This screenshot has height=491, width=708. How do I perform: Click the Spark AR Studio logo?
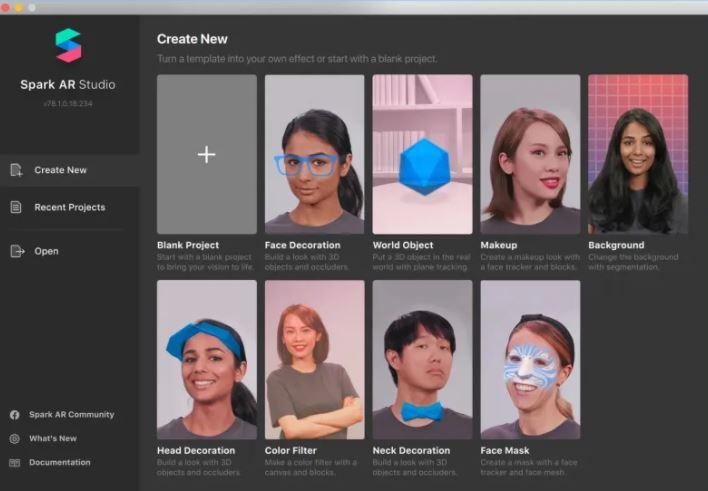[68, 45]
